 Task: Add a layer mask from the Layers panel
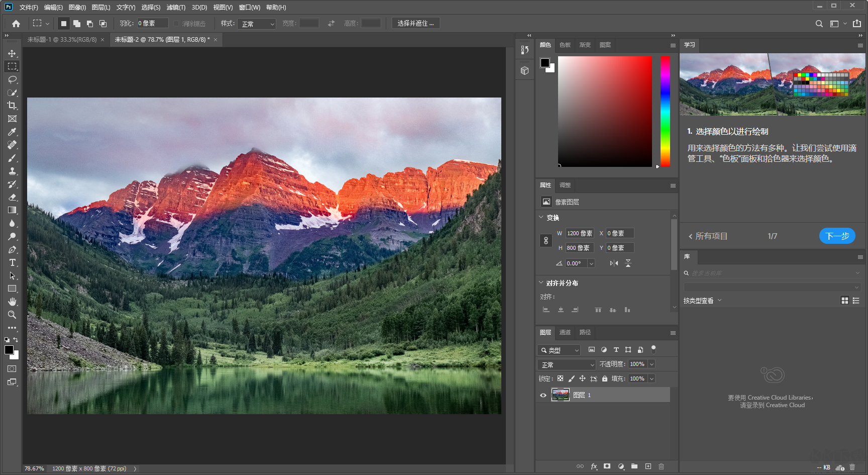[607, 466]
